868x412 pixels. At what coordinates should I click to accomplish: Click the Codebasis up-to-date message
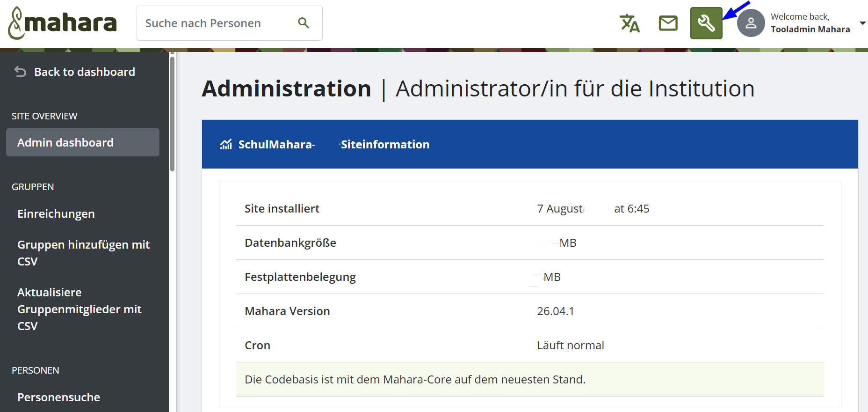coord(530,379)
